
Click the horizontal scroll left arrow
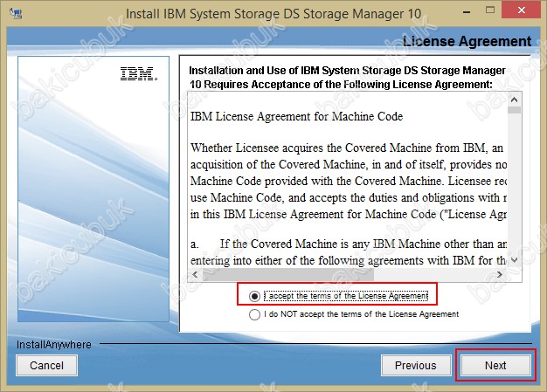(195, 274)
